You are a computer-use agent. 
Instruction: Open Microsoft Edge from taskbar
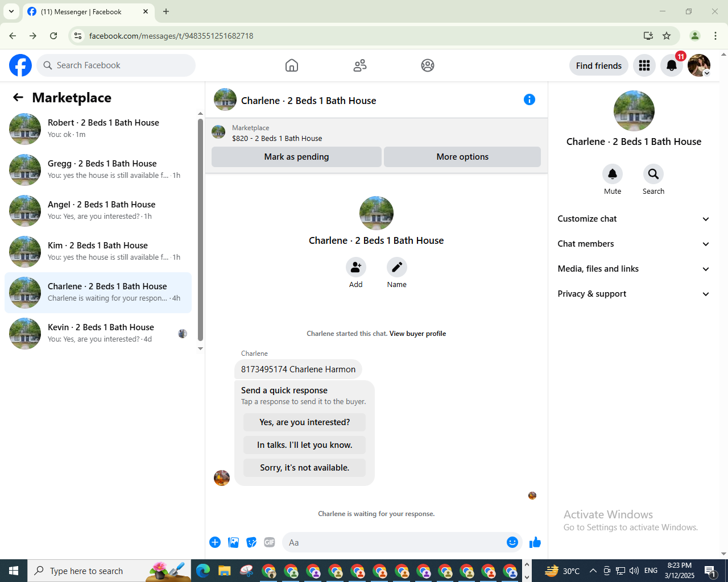point(202,571)
